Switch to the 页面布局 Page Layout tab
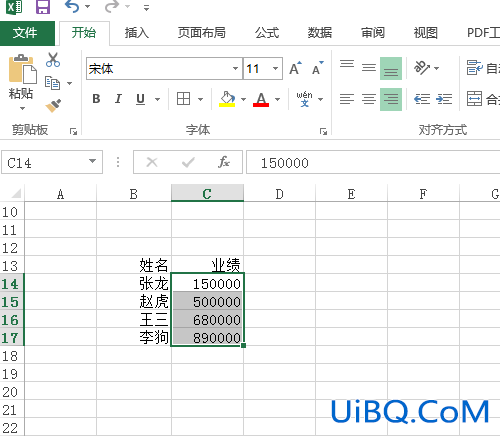 point(202,33)
